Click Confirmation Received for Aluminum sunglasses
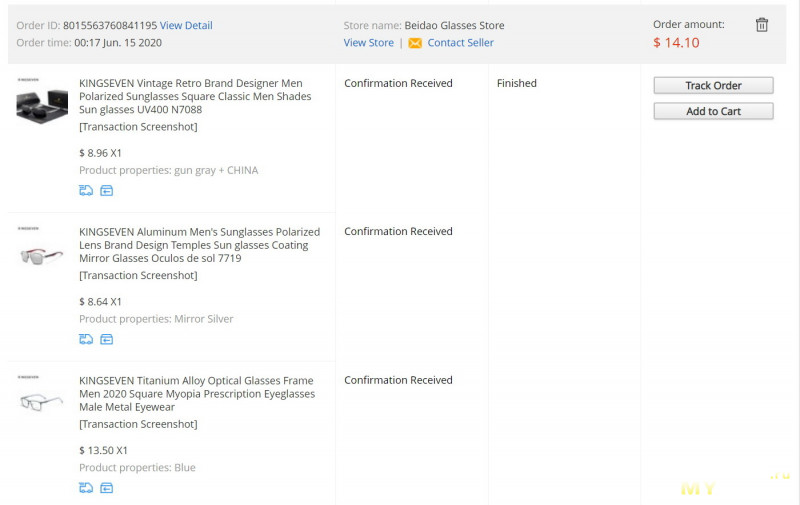The width and height of the screenshot is (800, 505). (398, 232)
